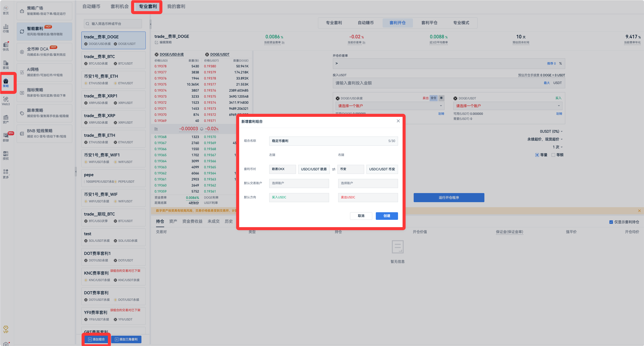Click the 编辑策略 edit pencil icon
This screenshot has width=644, height=346.
click(x=156, y=42)
